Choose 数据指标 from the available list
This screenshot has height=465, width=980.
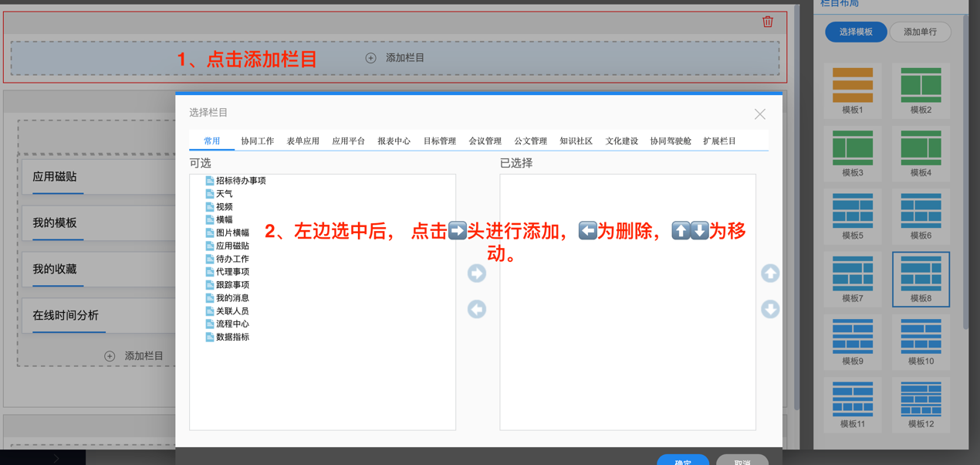pyautogui.click(x=232, y=337)
